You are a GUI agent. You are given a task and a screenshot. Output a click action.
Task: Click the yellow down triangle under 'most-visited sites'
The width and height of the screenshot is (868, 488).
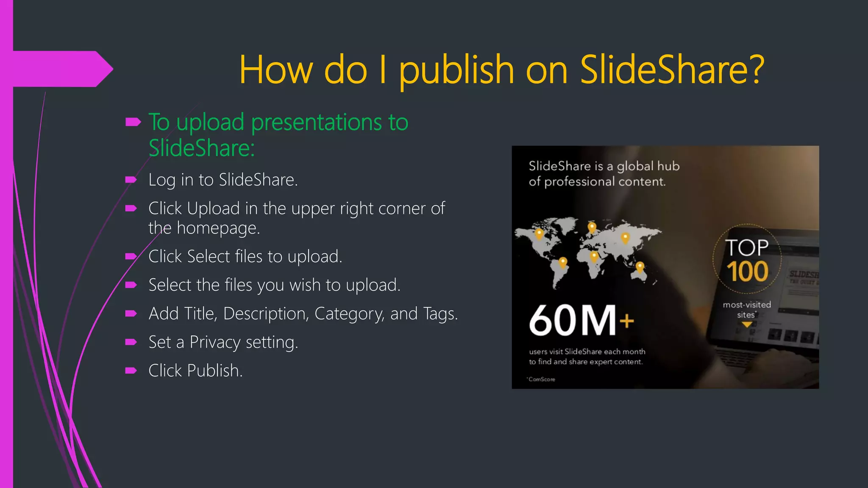click(x=747, y=324)
